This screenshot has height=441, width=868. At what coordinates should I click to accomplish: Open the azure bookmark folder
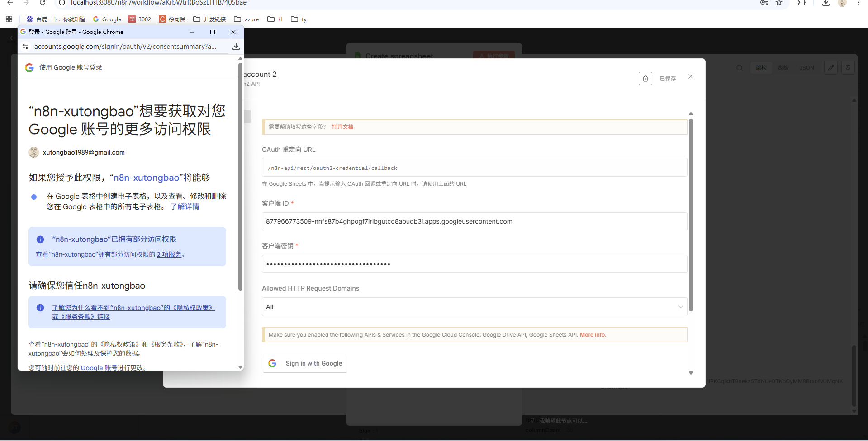pos(247,19)
